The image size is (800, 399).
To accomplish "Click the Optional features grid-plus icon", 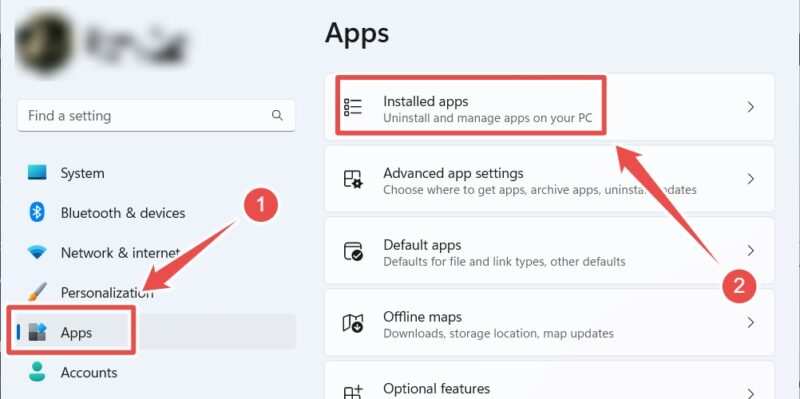I will point(353,393).
